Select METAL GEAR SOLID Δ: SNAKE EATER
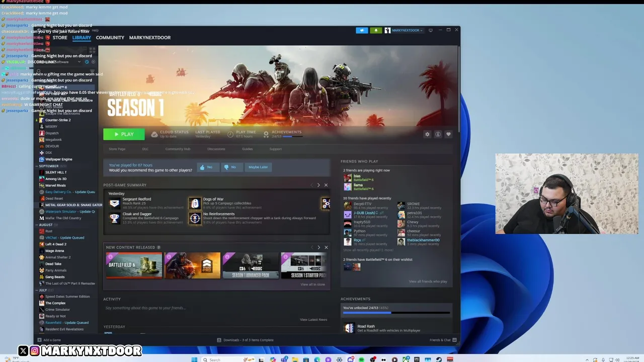 [x=70, y=205]
